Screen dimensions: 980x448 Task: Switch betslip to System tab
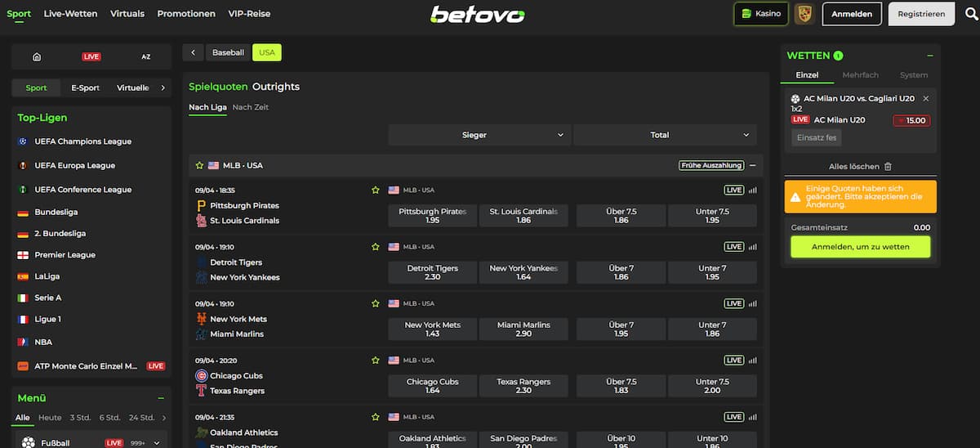click(x=914, y=75)
